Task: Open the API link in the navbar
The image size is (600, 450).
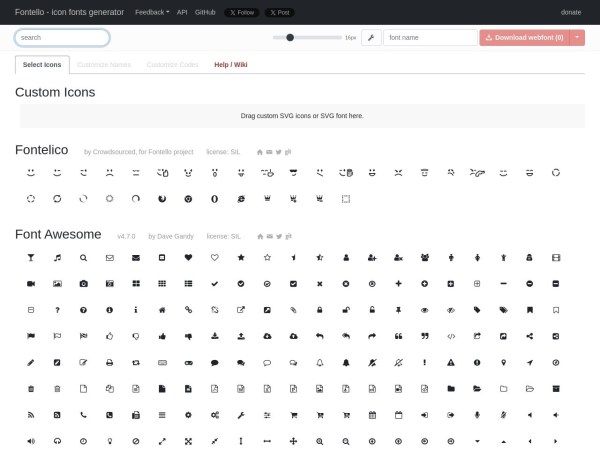Action: 182,12
